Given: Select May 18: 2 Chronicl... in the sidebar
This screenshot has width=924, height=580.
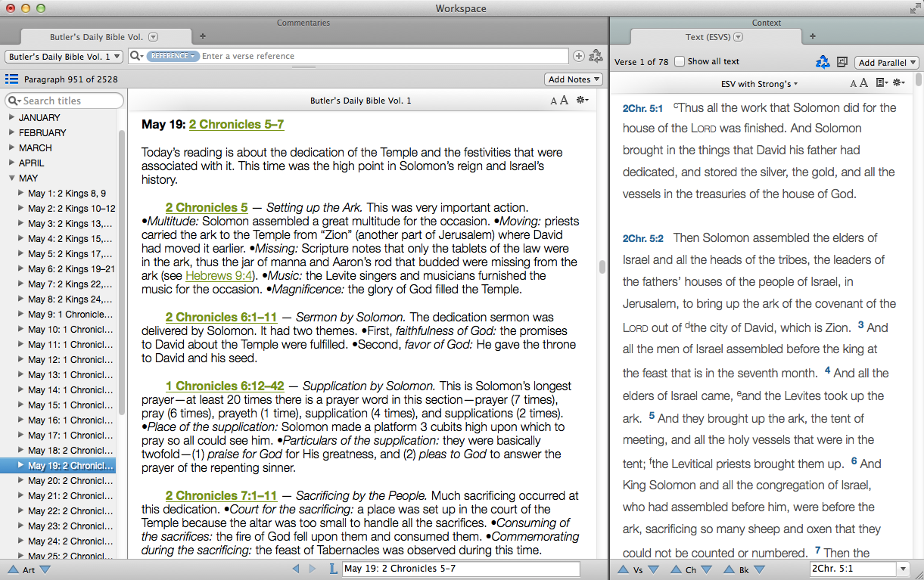Looking at the screenshot, I should [x=70, y=450].
